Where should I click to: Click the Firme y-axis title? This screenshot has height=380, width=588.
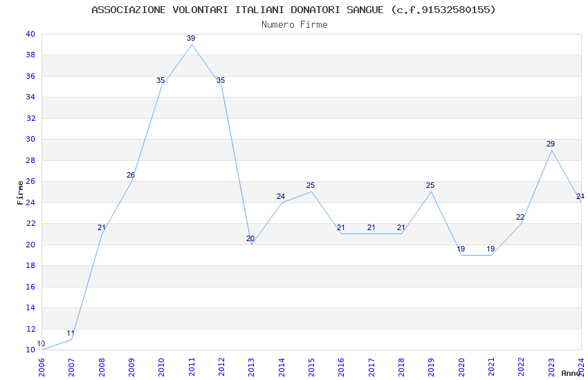20,193
